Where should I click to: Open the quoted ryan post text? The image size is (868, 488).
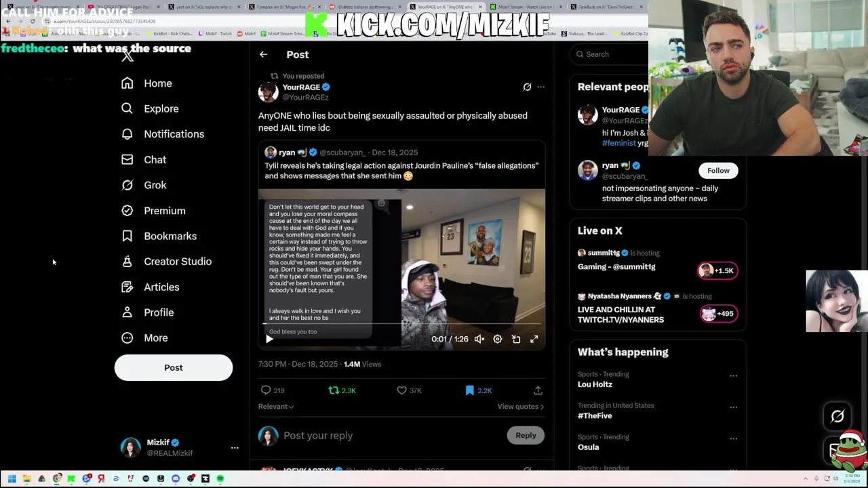(401, 171)
